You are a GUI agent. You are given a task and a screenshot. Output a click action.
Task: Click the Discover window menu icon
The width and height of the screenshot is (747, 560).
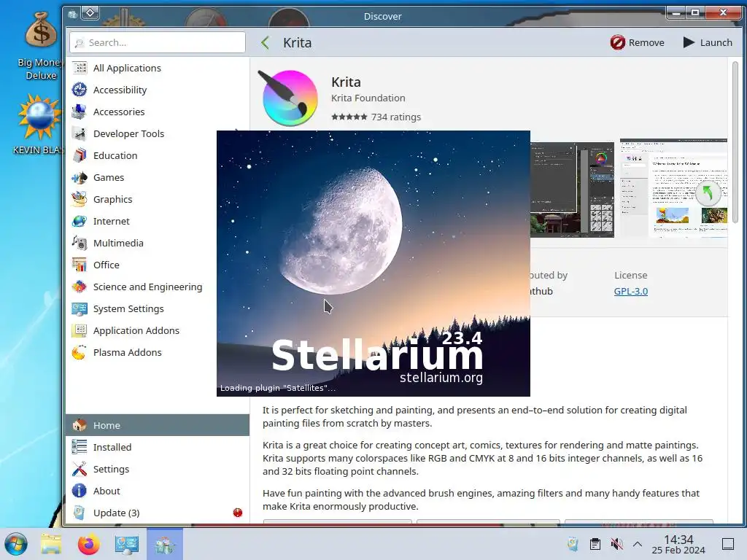click(72, 15)
